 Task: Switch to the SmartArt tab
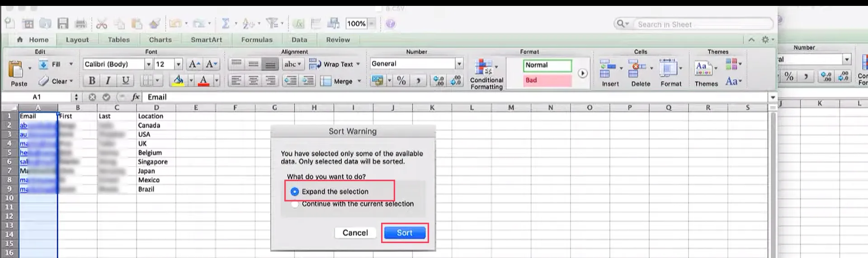click(x=207, y=40)
